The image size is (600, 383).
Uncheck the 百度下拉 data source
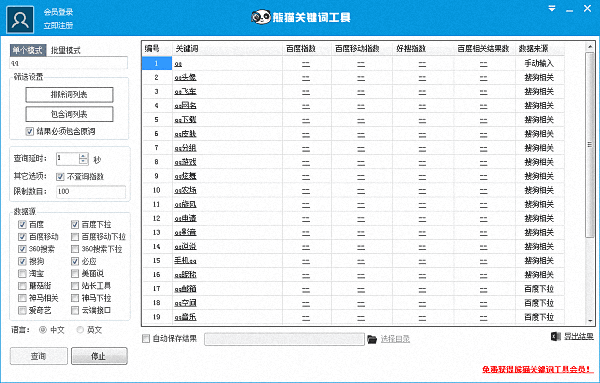point(75,225)
